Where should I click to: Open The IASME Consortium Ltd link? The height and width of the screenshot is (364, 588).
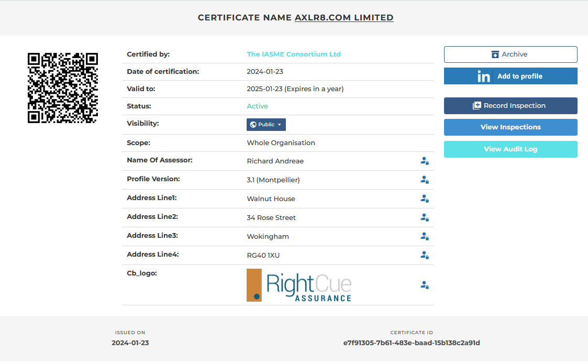pos(294,54)
